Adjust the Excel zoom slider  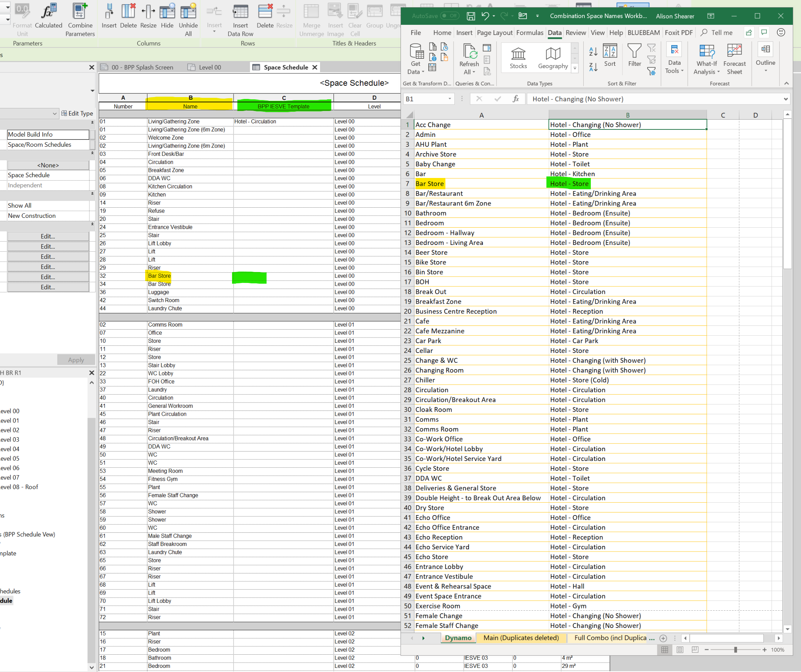tap(736, 649)
